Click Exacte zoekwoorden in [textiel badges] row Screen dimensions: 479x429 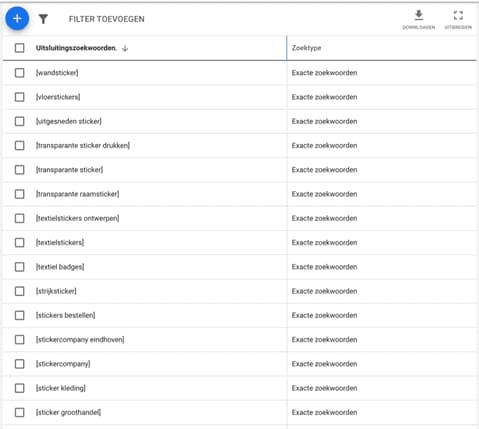tap(324, 267)
